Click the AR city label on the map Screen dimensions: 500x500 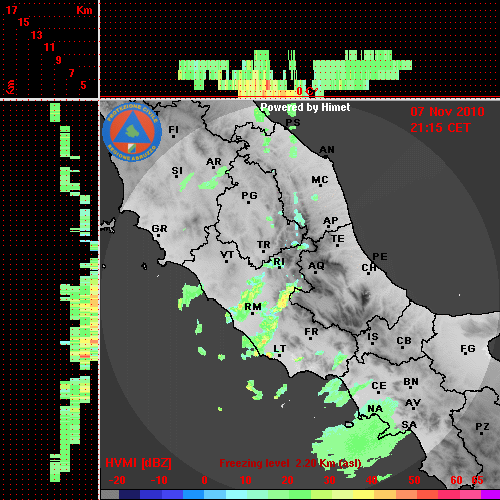pos(214,162)
